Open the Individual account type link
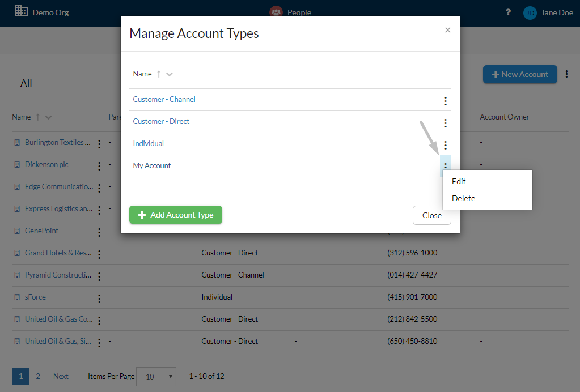The height and width of the screenshot is (392, 580). [x=149, y=144]
